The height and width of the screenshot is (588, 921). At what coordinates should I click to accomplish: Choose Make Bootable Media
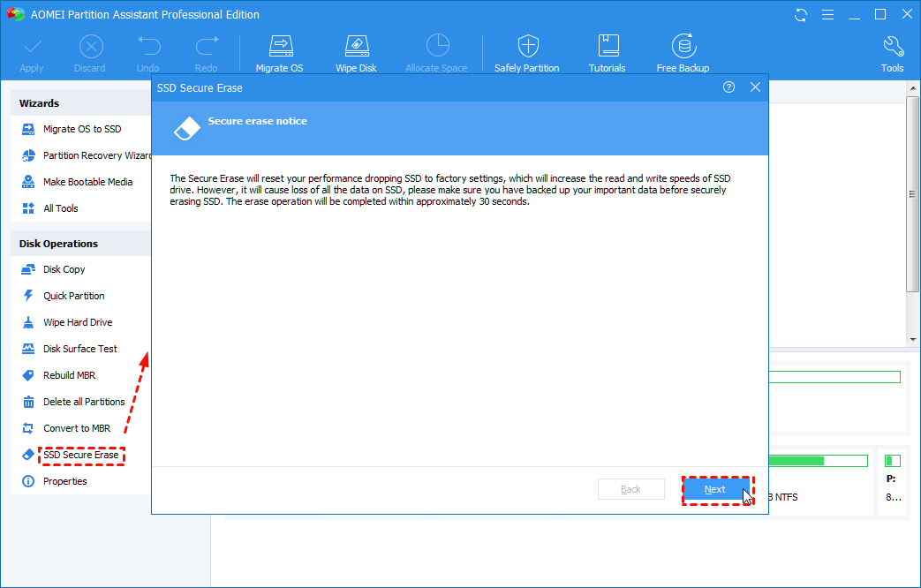click(88, 182)
